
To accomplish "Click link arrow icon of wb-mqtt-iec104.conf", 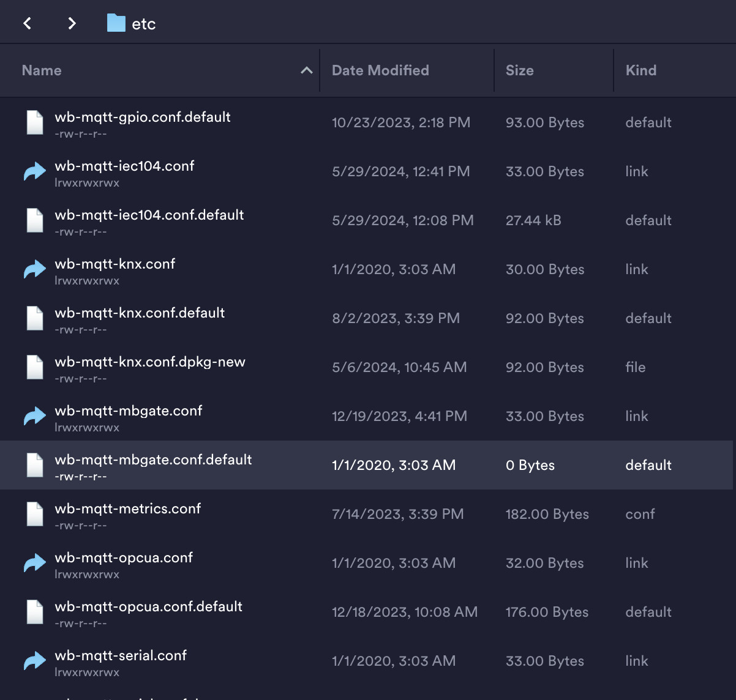I will (x=35, y=171).
